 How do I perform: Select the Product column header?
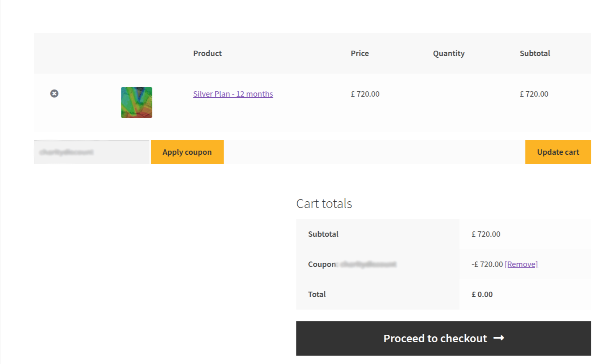pyautogui.click(x=207, y=54)
